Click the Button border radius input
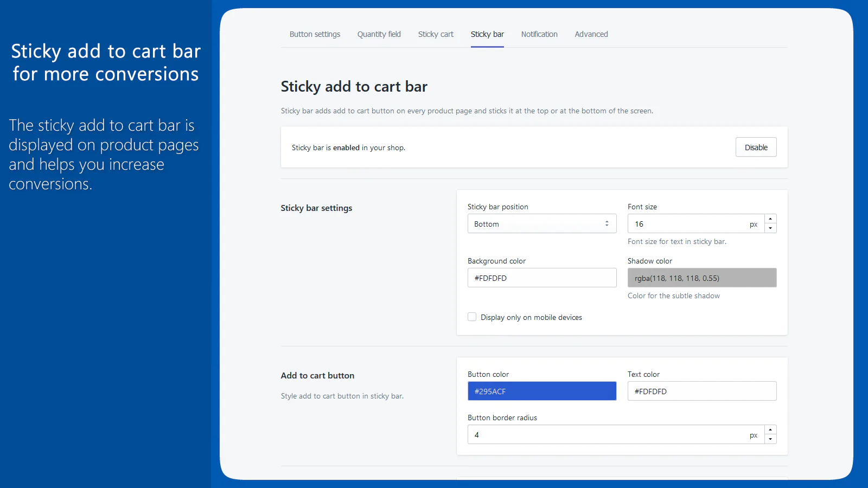The image size is (868, 488). tap(616, 435)
